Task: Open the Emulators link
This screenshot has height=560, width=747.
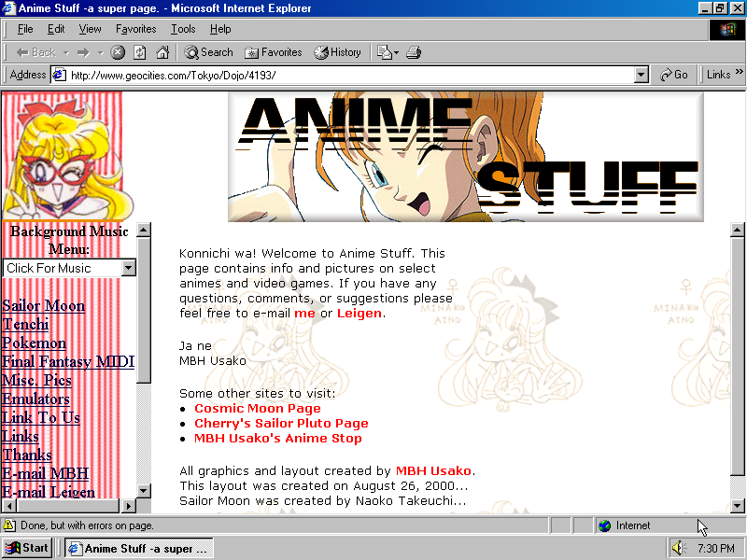Action: click(x=35, y=399)
